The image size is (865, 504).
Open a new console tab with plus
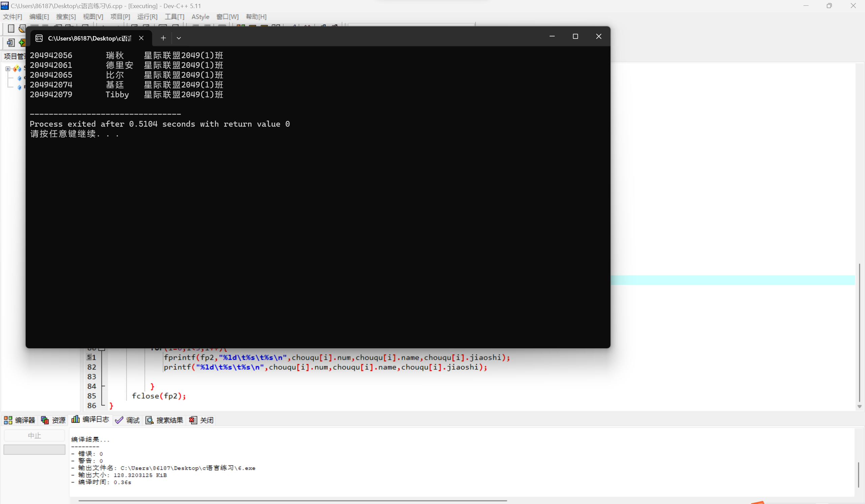[163, 38]
